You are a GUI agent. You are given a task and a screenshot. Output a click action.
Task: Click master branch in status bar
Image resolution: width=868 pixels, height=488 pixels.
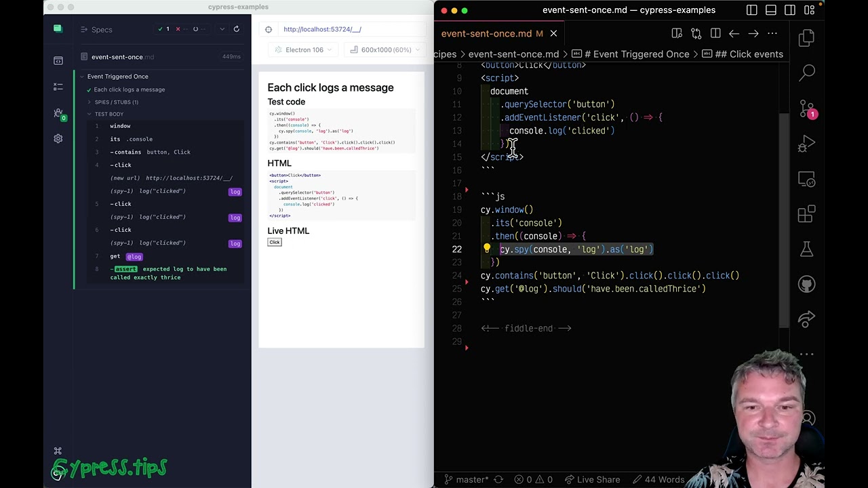[466, 479]
